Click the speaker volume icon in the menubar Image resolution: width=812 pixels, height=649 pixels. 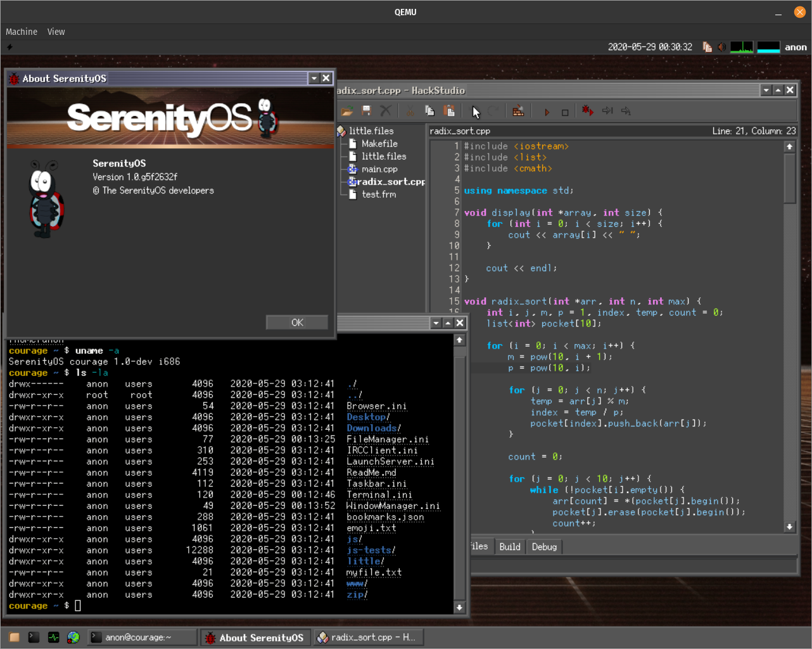(721, 47)
